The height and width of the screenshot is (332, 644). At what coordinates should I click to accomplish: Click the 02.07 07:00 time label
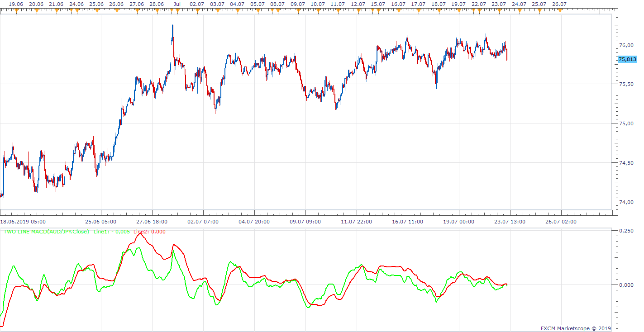pos(203,222)
